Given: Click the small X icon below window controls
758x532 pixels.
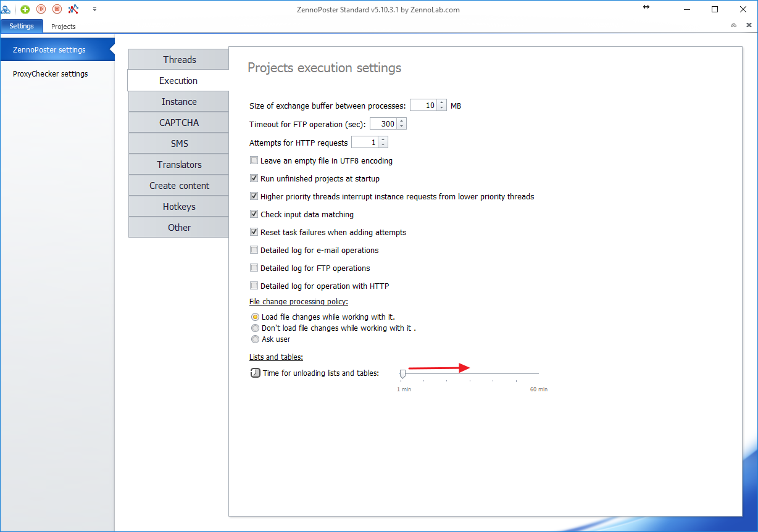Looking at the screenshot, I should click(x=749, y=25).
